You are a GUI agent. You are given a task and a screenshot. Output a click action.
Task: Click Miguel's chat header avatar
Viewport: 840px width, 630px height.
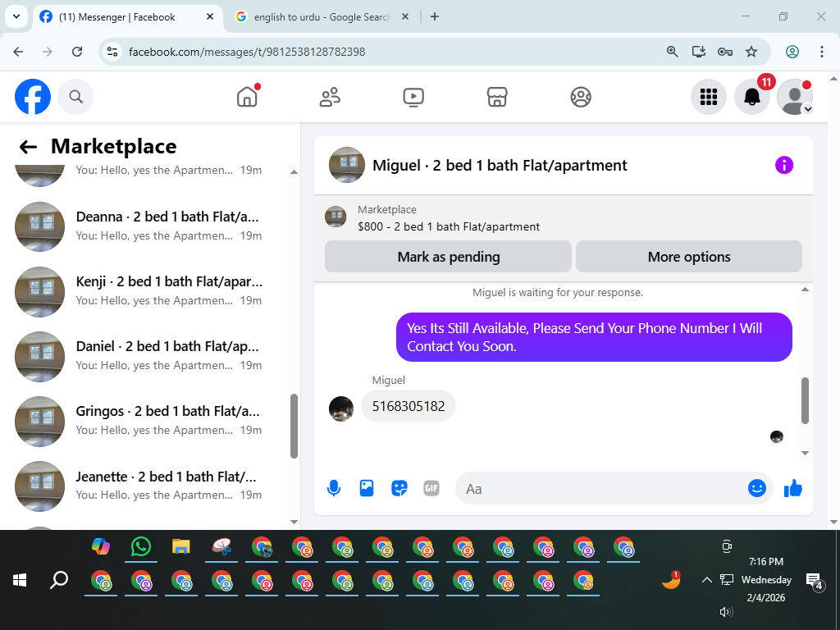point(347,165)
